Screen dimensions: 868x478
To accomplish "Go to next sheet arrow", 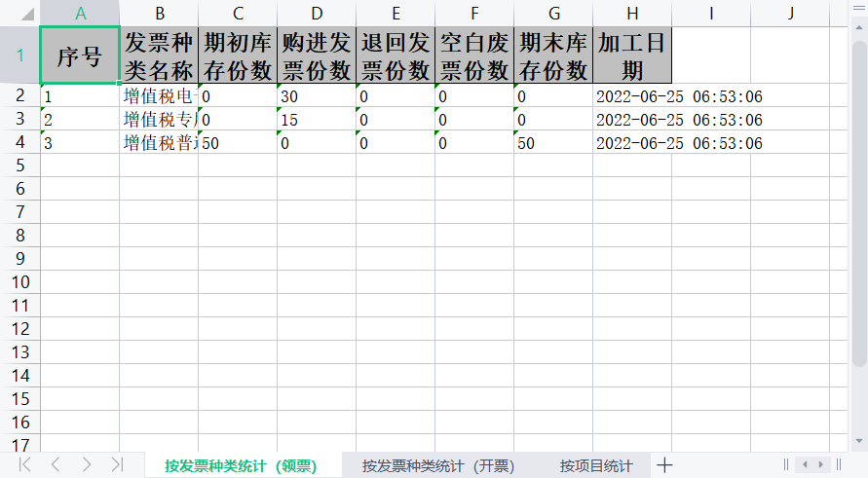I will tap(87, 464).
